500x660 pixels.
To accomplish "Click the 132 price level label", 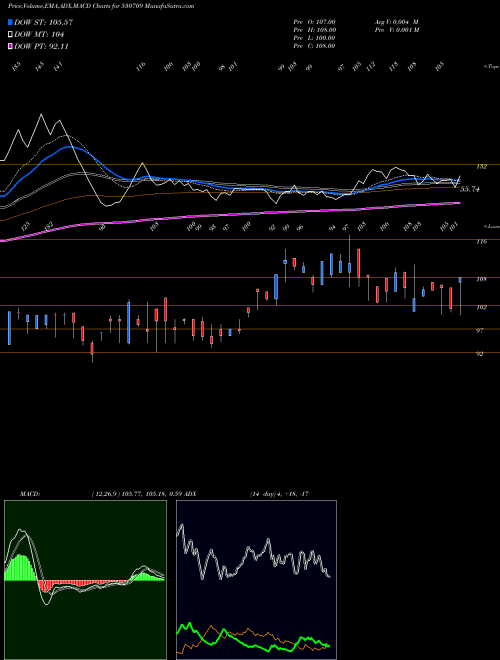I will click(481, 167).
